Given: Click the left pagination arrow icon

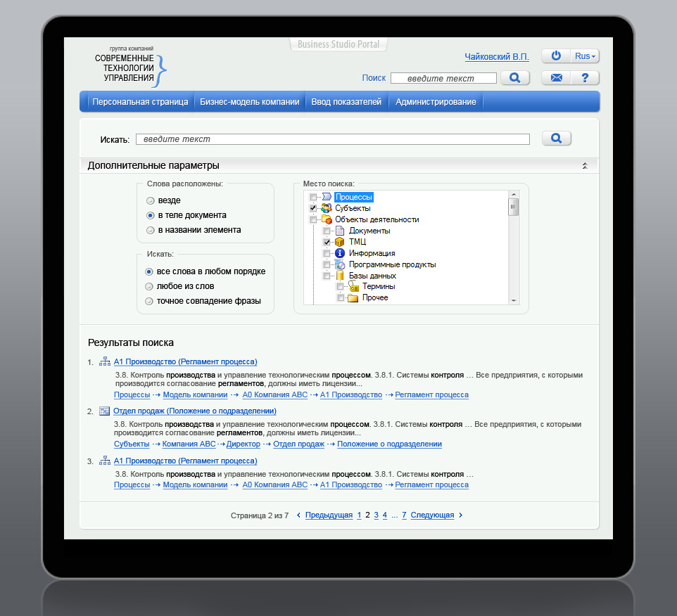Looking at the screenshot, I should 298,515.
